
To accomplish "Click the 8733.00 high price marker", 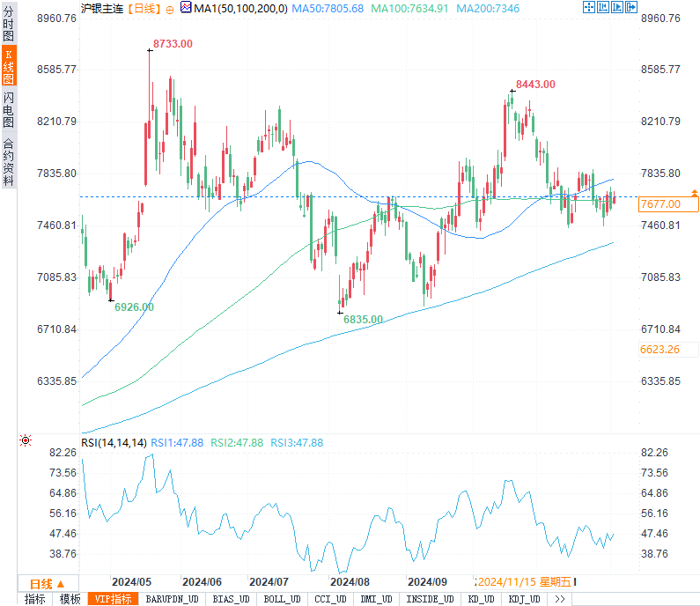I will pyautogui.click(x=173, y=43).
